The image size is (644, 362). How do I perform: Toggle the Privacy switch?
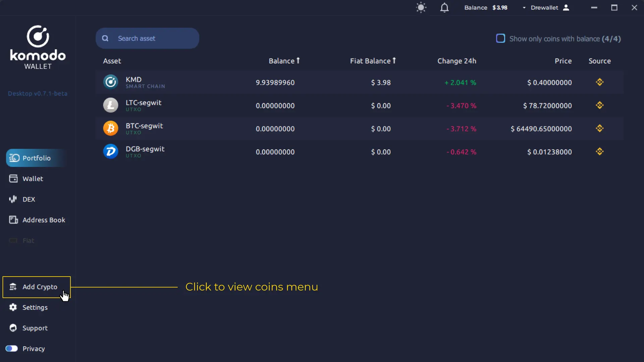11,349
